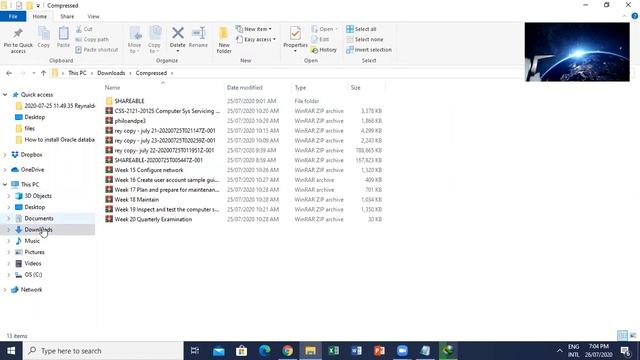Viewport: 640px width, 360px height.
Task: Collapse the Quick access tree node
Action: 5,95
